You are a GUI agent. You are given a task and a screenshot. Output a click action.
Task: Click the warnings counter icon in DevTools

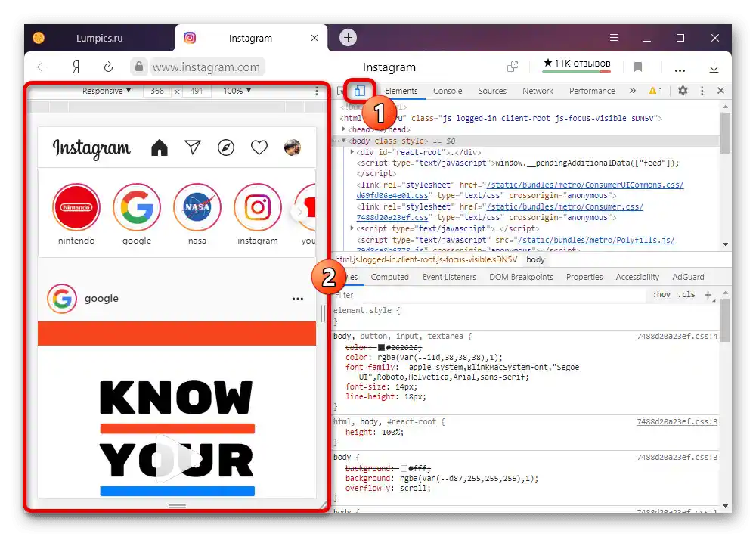tap(655, 91)
